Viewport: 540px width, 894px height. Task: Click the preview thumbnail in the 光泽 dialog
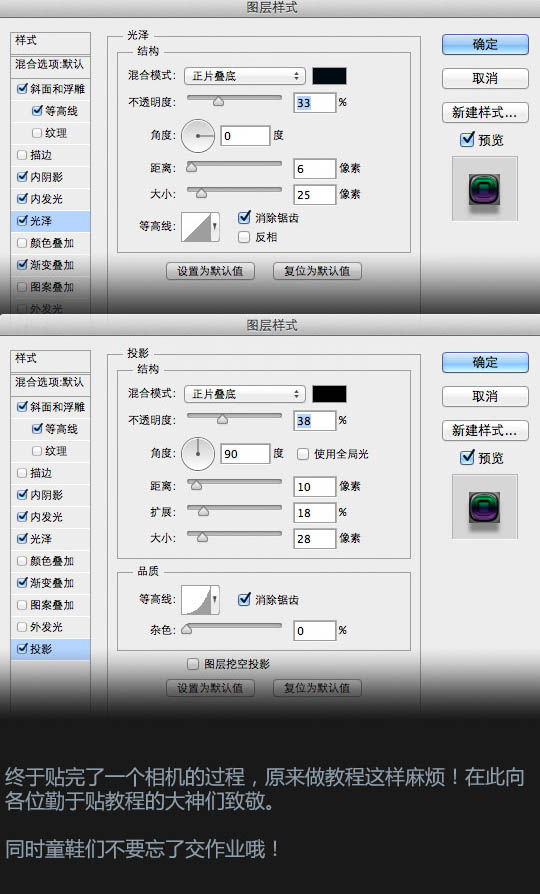click(485, 189)
